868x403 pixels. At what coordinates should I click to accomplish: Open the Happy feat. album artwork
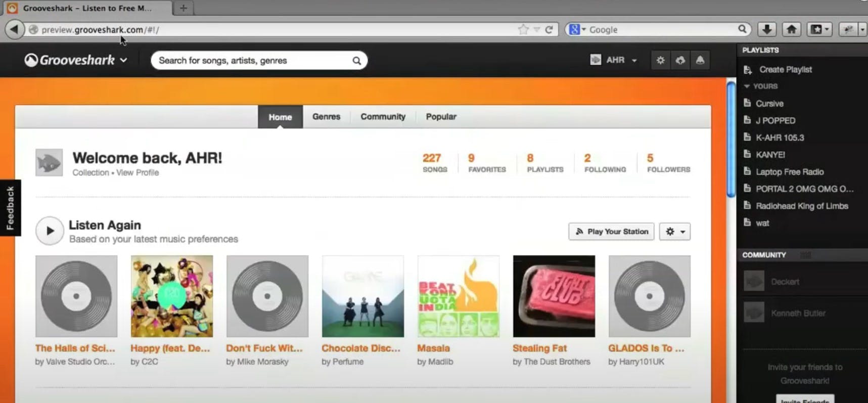tap(172, 296)
